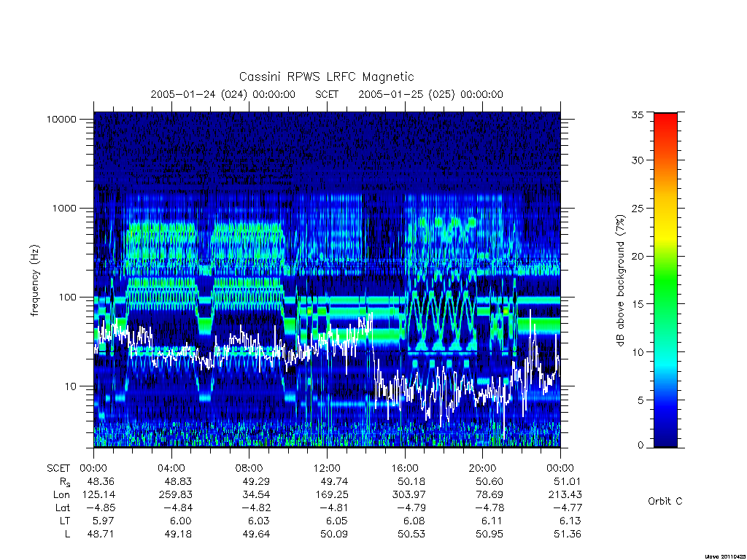Click the 'Cassini RPWS LRFC Magnetic' plot title
747x560 pixels.
[x=326, y=77]
